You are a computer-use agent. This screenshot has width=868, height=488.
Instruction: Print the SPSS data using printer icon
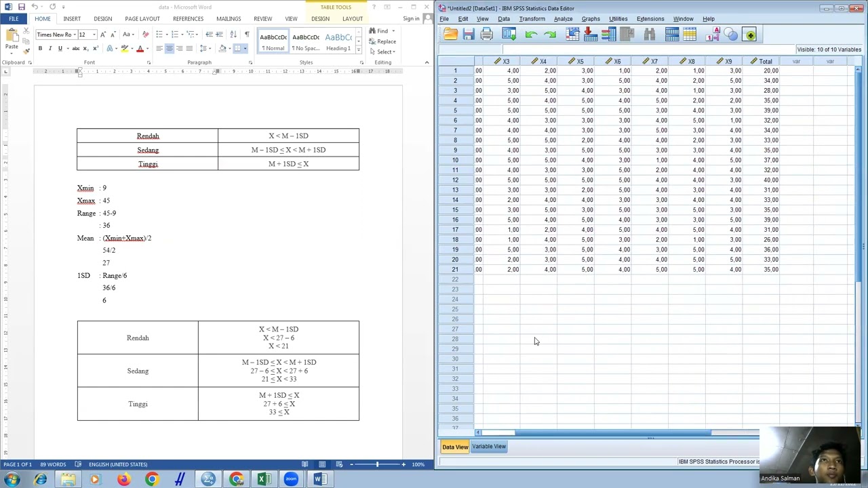486,35
